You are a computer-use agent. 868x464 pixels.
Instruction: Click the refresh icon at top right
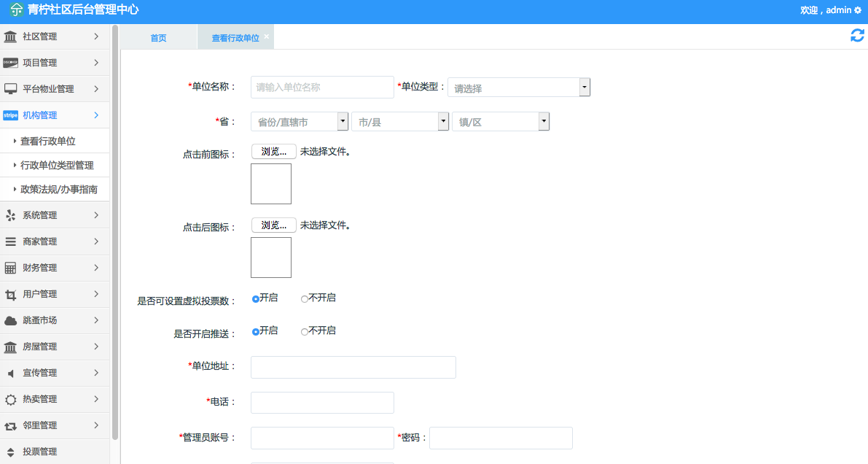857,36
